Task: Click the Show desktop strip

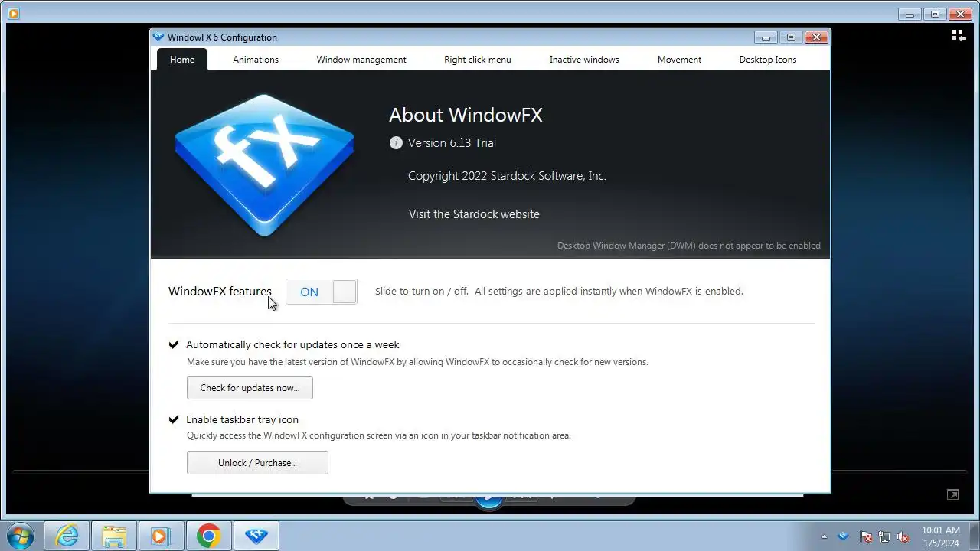Action: tap(975, 536)
